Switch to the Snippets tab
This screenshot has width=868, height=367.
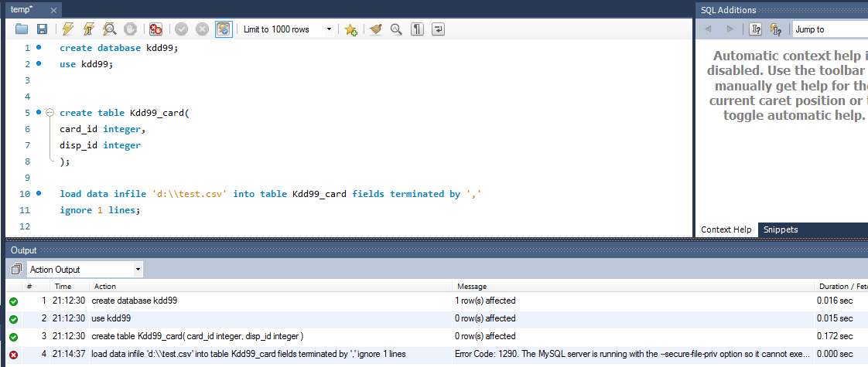click(781, 229)
